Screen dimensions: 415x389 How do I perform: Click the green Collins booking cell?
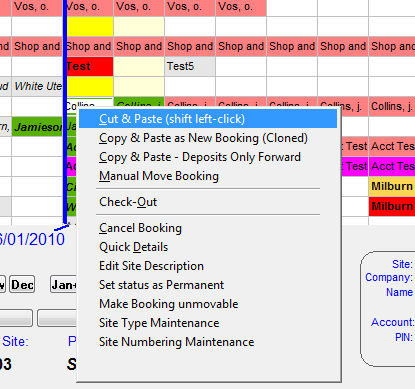pos(139,102)
